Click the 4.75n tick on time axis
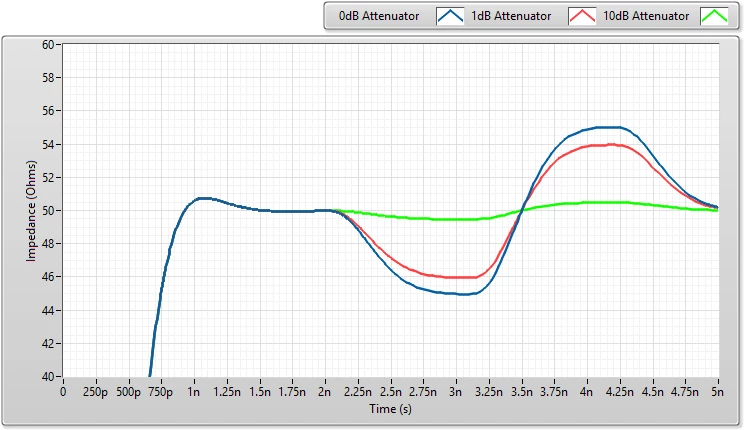744x430 pixels. pos(685,392)
